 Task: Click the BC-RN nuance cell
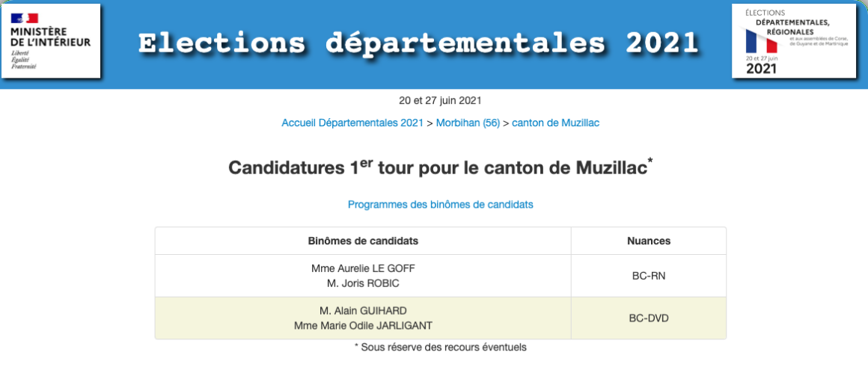[648, 276]
